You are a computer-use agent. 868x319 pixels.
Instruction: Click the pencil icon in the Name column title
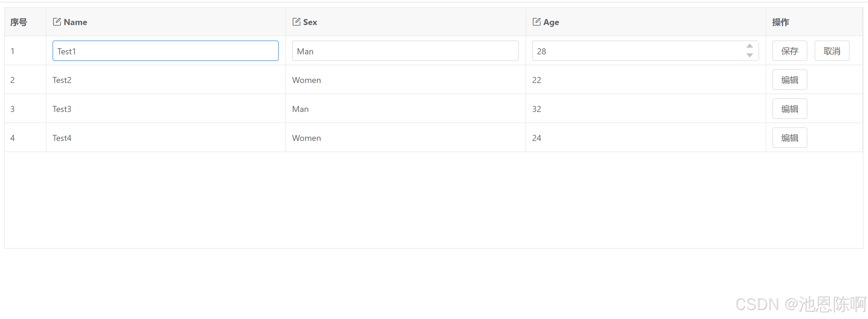click(x=57, y=21)
